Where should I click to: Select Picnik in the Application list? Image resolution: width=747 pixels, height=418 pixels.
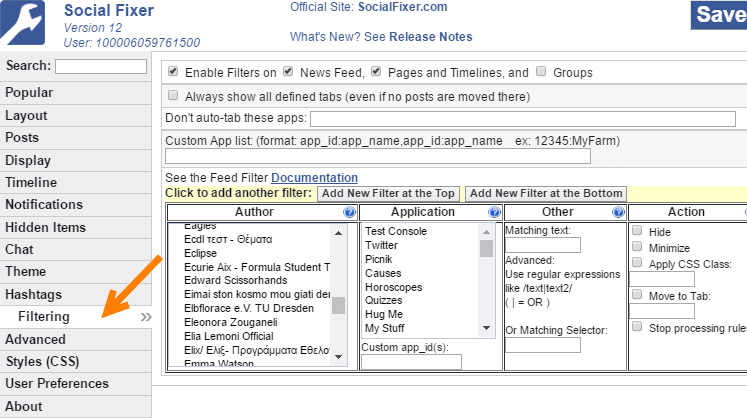click(379, 259)
